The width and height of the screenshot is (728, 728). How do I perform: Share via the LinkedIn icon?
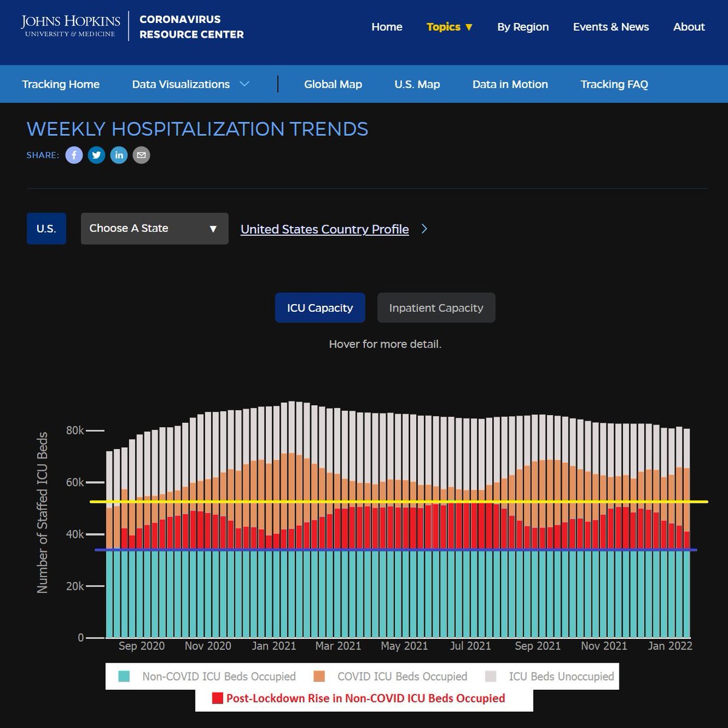pos(119,155)
